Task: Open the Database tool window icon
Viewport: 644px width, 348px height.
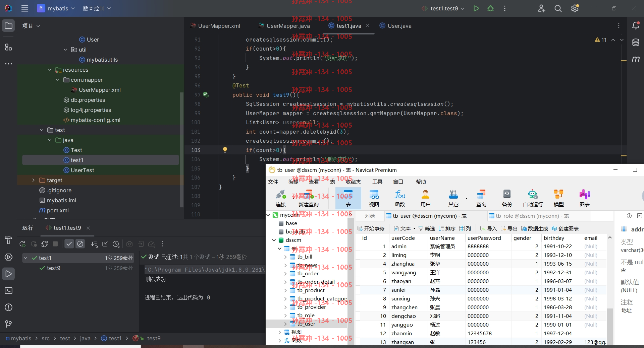Action: pos(636,42)
